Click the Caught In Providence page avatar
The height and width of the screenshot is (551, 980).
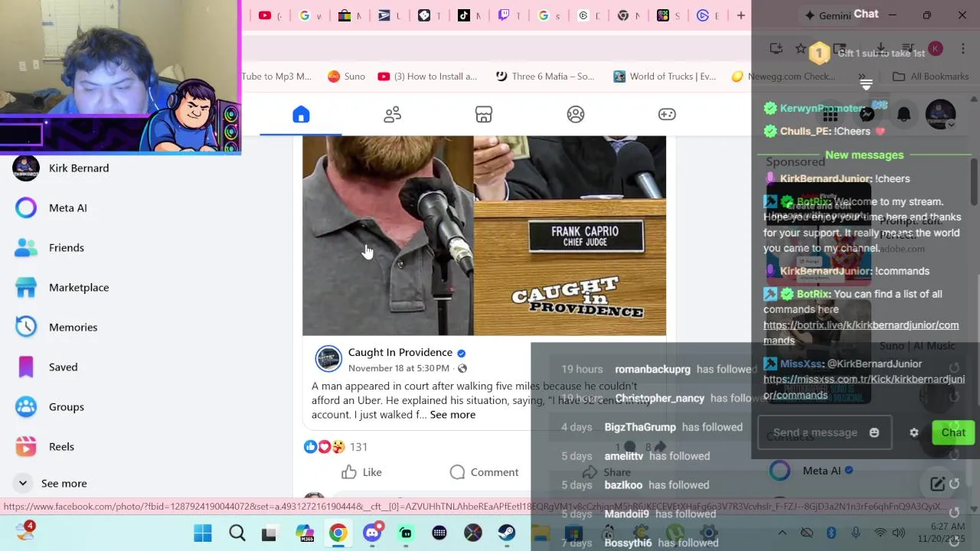pos(328,359)
